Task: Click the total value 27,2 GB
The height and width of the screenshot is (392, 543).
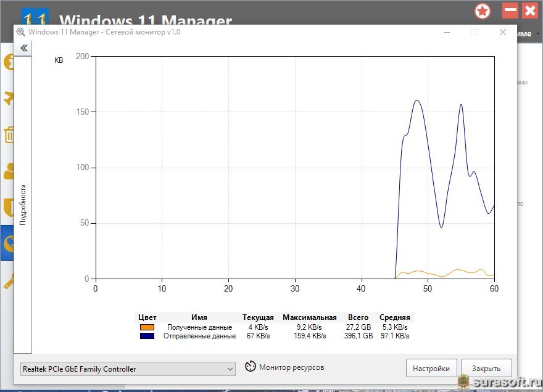Action: (x=359, y=327)
